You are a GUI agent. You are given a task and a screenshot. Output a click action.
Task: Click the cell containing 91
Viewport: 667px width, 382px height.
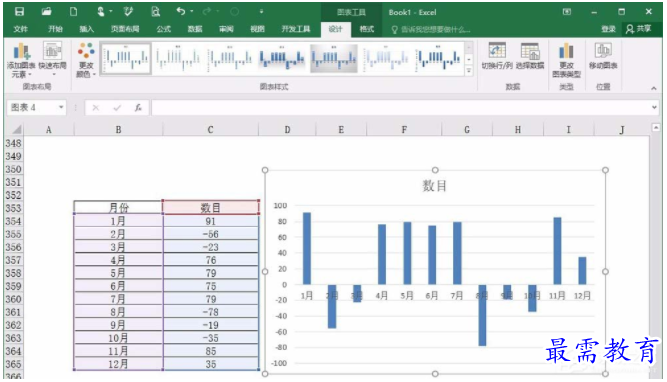(211, 221)
